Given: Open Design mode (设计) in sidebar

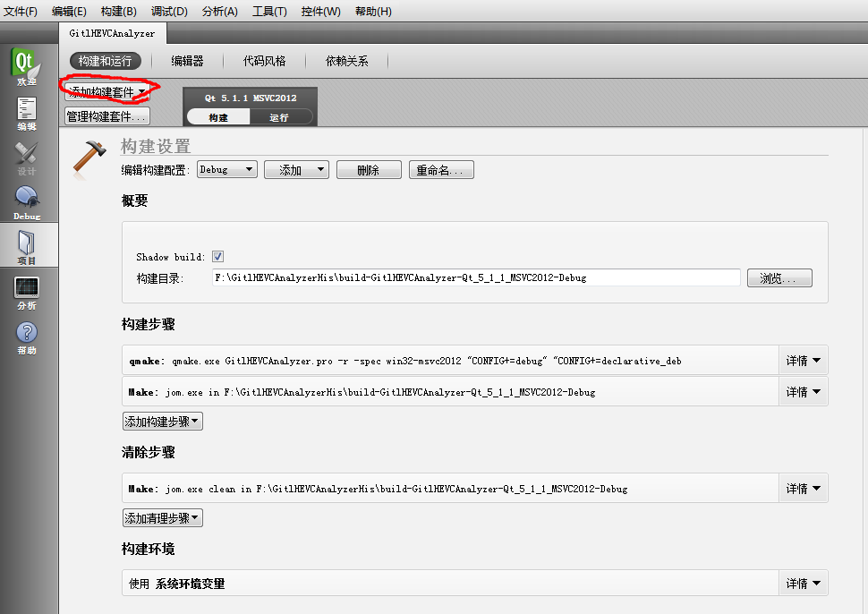Looking at the screenshot, I should pyautogui.click(x=26, y=158).
